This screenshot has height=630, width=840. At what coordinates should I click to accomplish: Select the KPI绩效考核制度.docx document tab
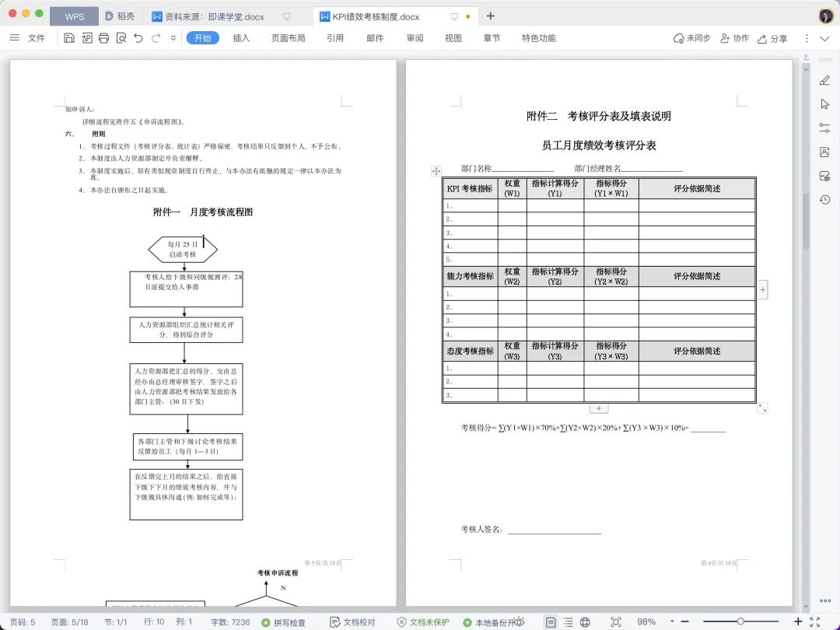[376, 16]
